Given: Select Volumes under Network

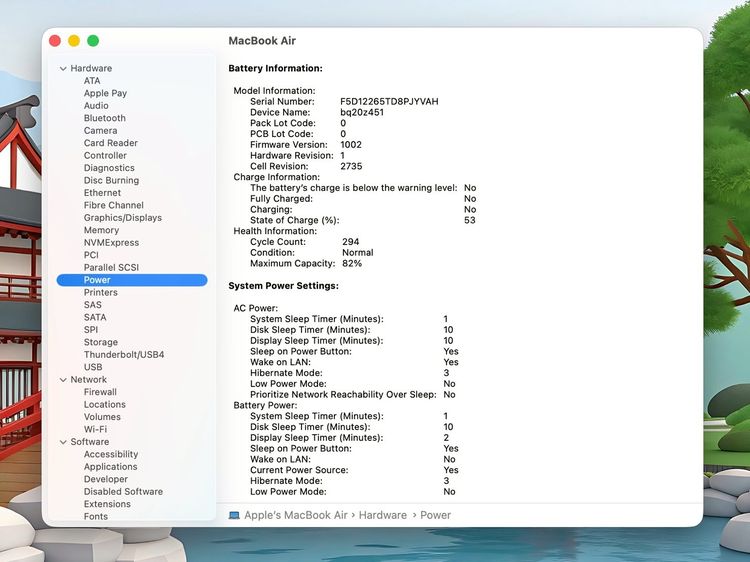Looking at the screenshot, I should tap(102, 417).
